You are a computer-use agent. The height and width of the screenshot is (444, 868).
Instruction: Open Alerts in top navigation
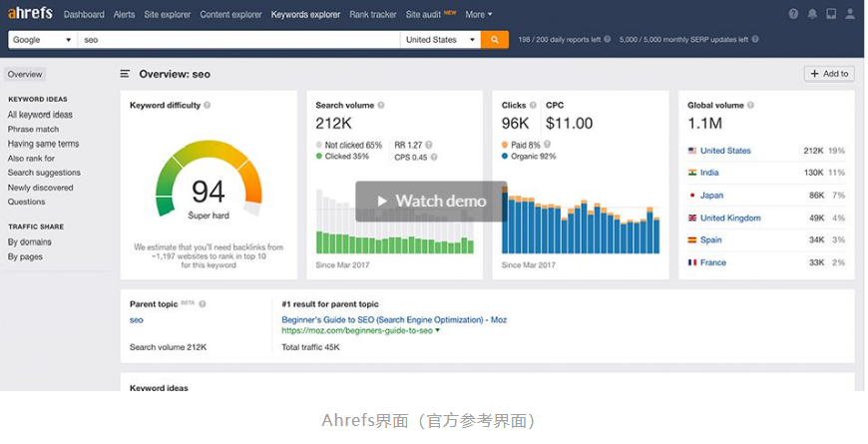(x=124, y=15)
